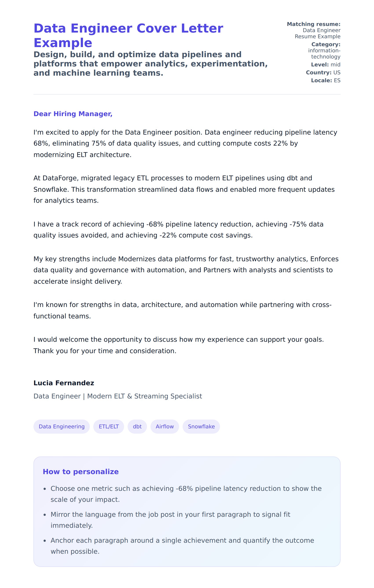Choose the Snowflake tag
The width and height of the screenshot is (374, 588).
tap(201, 427)
